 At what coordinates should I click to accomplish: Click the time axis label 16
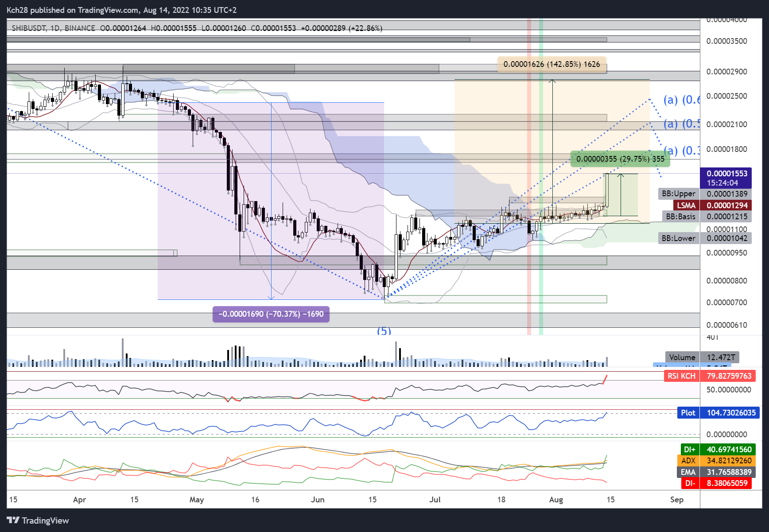coord(255,500)
